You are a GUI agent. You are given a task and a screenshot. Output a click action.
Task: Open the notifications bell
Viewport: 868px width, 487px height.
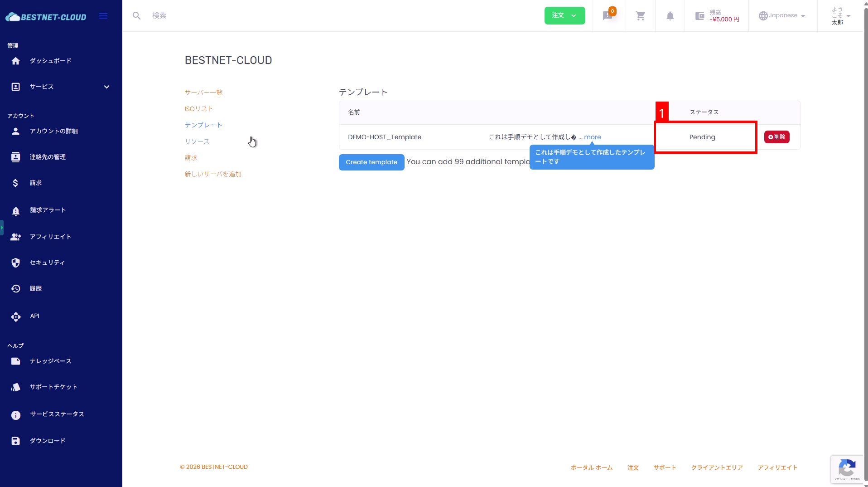[670, 16]
